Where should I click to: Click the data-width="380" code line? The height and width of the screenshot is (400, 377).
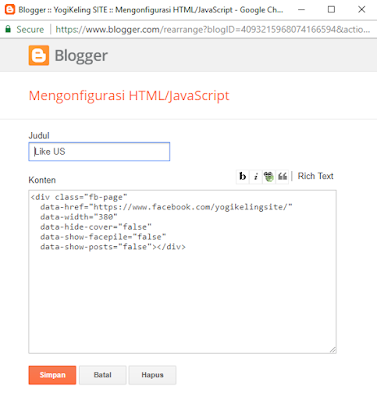click(x=79, y=217)
